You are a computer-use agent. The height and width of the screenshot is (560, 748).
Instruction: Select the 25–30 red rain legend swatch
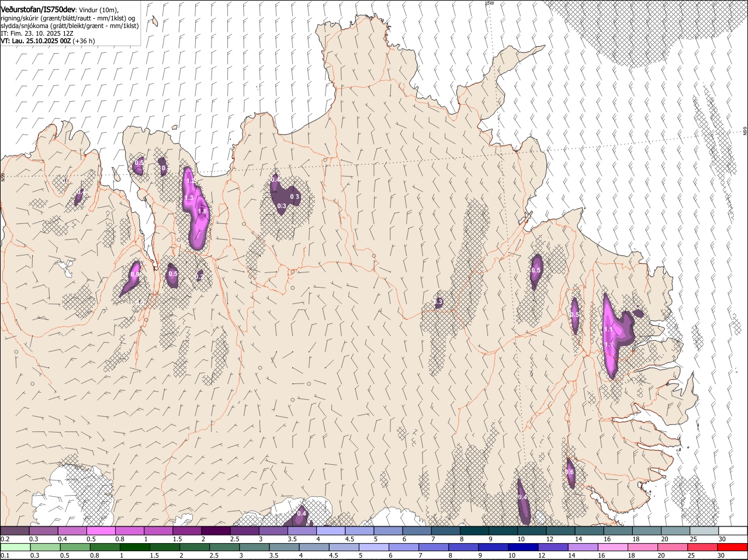coord(703,547)
